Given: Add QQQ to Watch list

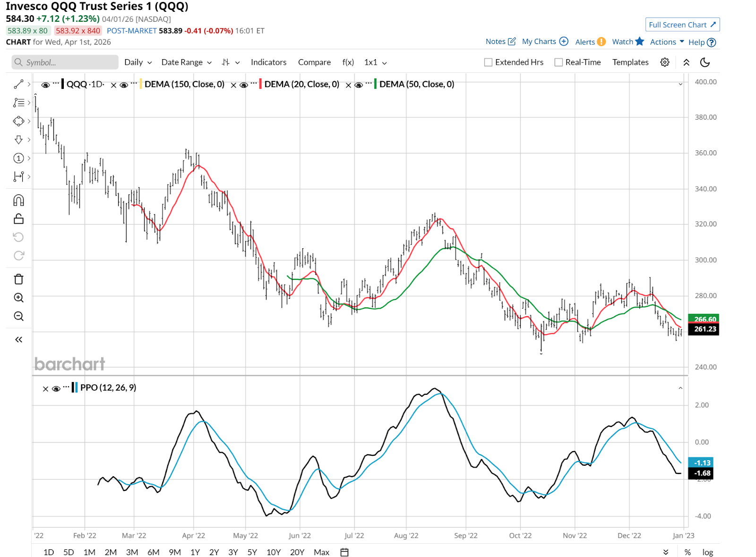Looking at the screenshot, I should [x=628, y=42].
